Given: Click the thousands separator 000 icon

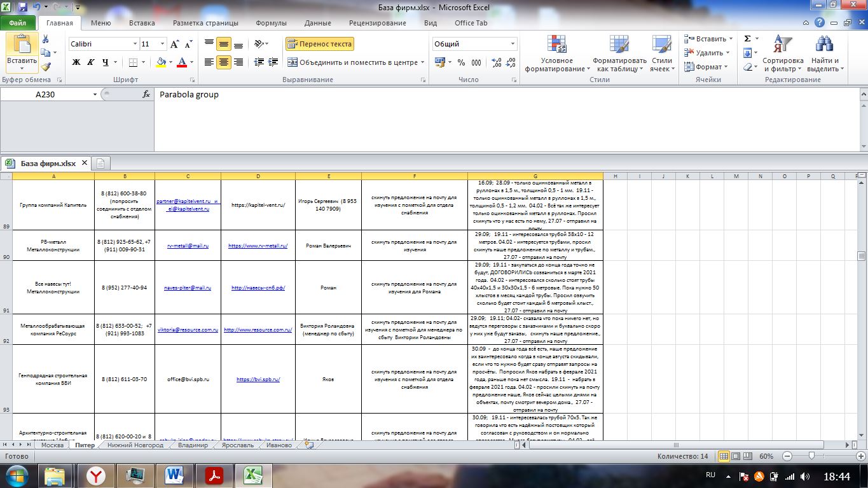Looking at the screenshot, I should click(x=476, y=62).
